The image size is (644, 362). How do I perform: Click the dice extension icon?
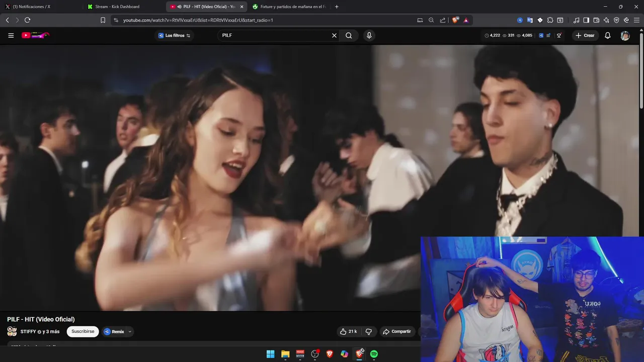(x=540, y=20)
